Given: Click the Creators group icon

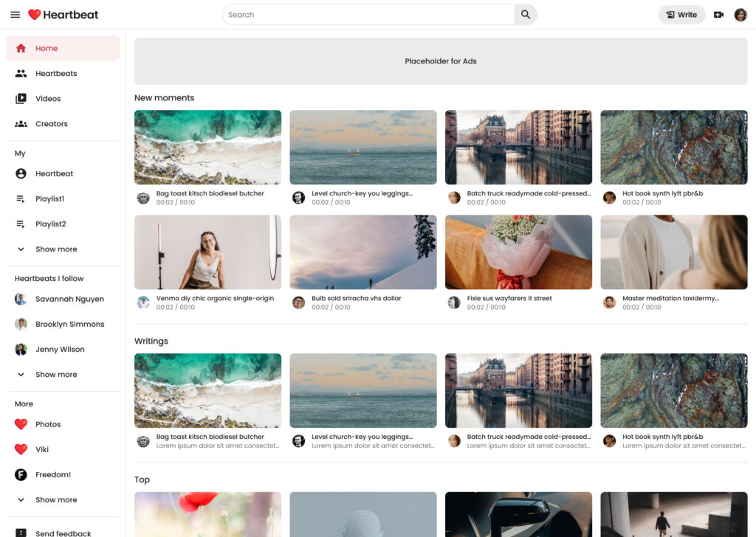Looking at the screenshot, I should click(21, 124).
